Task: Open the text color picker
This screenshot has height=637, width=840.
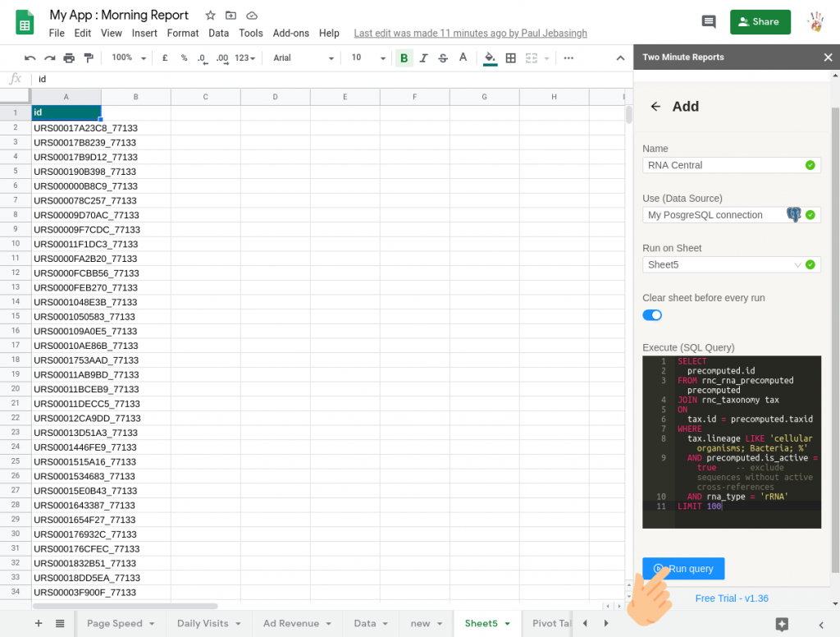Action: point(463,58)
